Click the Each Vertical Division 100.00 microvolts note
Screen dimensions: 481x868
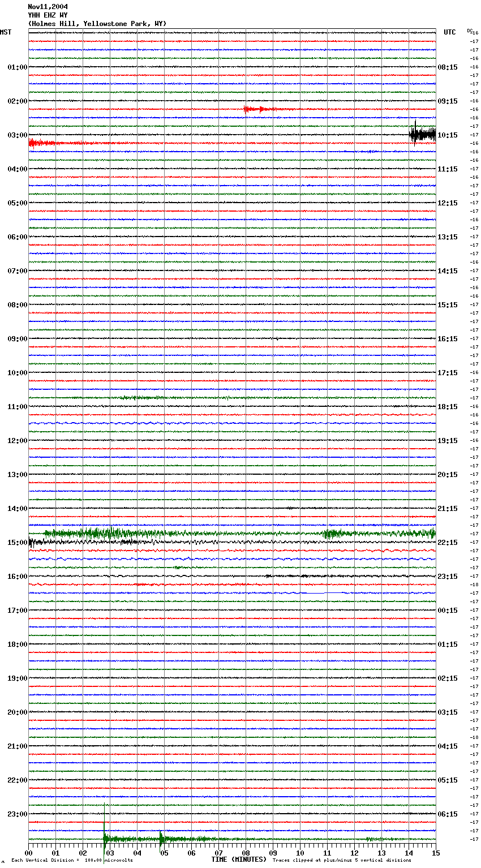[72, 861]
